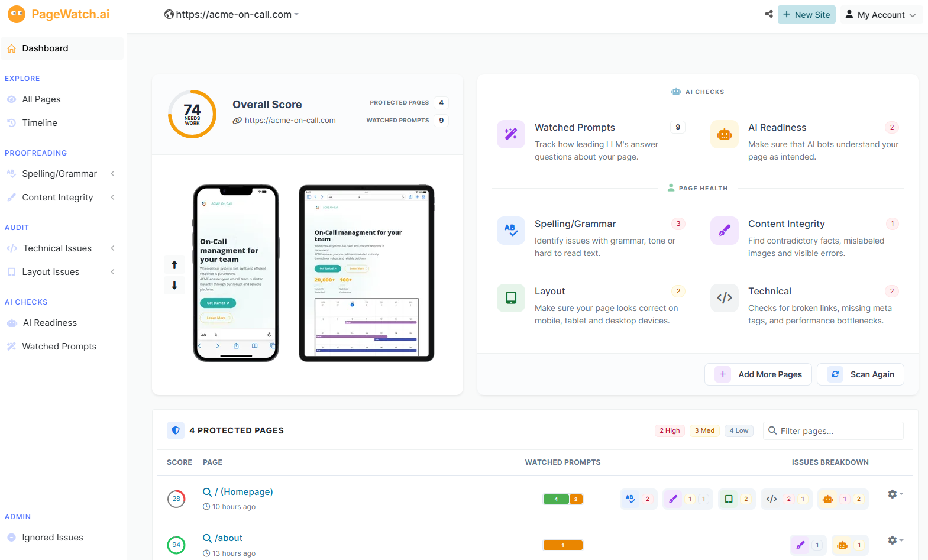
Task: Click the Filter pages input field
Action: point(833,430)
